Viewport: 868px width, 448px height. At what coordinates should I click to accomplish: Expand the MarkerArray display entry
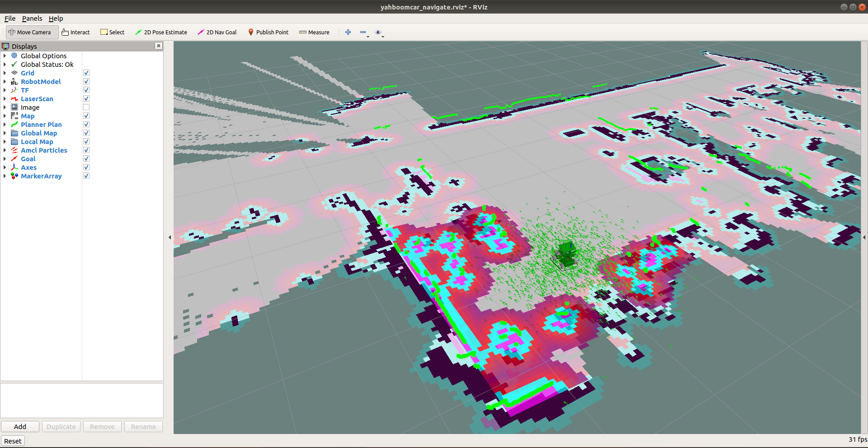(x=5, y=176)
